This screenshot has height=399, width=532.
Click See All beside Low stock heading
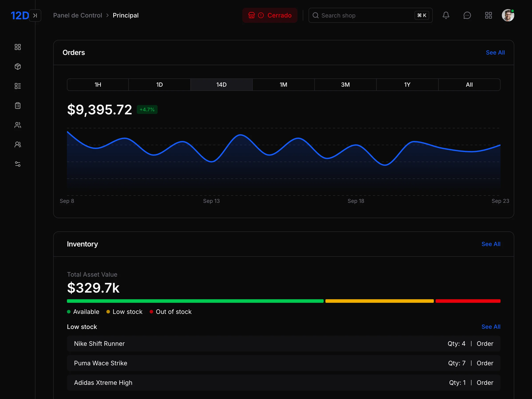491,327
